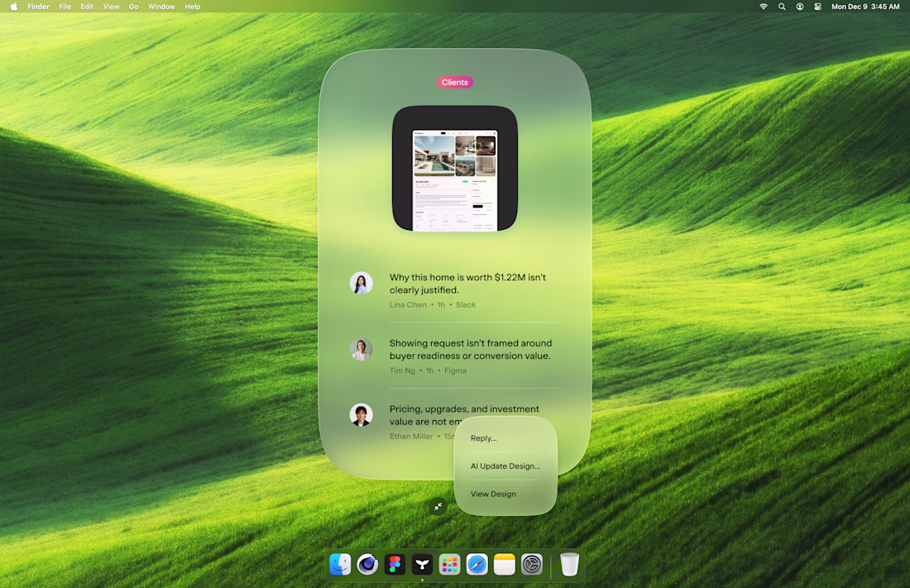Screen dimensions: 910x588
Task: Click the Figma source label
Action: coord(455,370)
